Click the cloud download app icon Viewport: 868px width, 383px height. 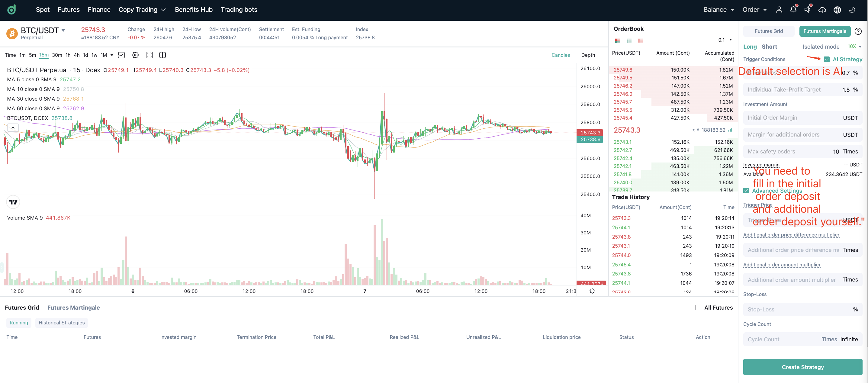pyautogui.click(x=822, y=10)
